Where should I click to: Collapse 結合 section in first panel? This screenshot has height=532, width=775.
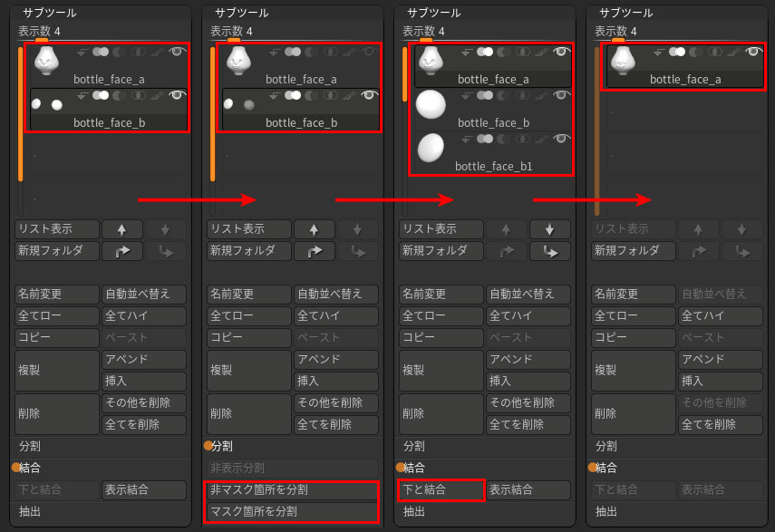pos(30,468)
